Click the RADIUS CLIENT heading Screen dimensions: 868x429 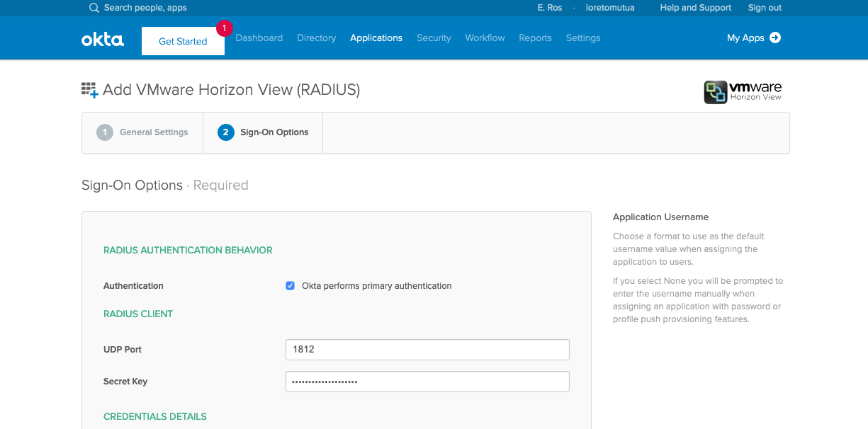(138, 314)
